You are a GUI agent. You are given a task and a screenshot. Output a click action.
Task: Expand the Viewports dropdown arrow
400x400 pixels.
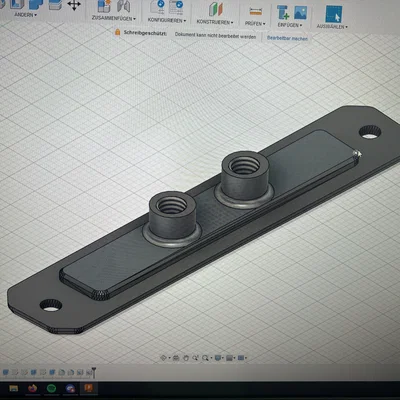tap(246, 358)
